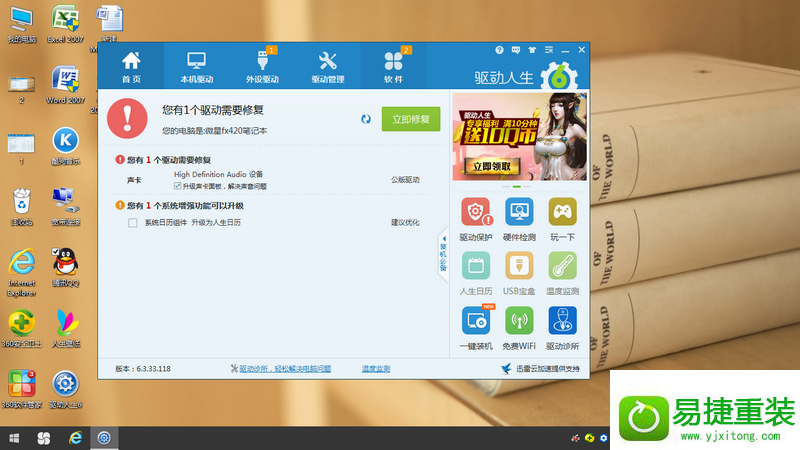Click the 360 tray icon
Screen dimensions: 800x450
tap(589, 438)
